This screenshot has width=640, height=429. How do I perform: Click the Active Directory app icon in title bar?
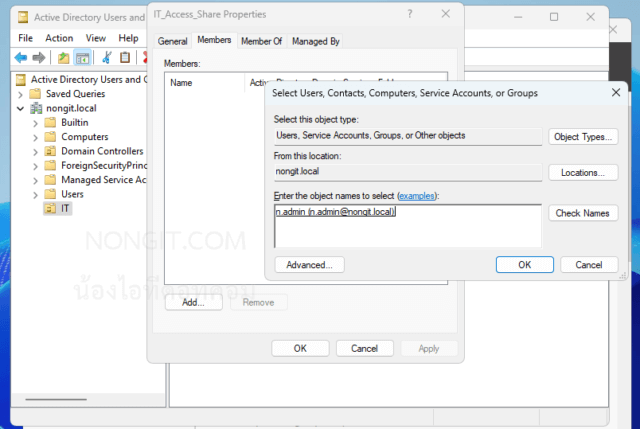[x=23, y=17]
